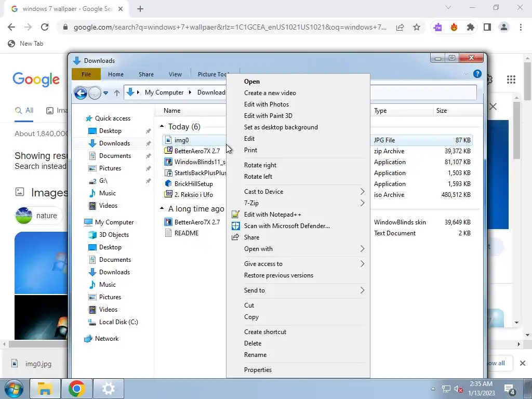The width and height of the screenshot is (532, 399).
Task: Click the BrickHillSetup file icon
Action: click(168, 184)
